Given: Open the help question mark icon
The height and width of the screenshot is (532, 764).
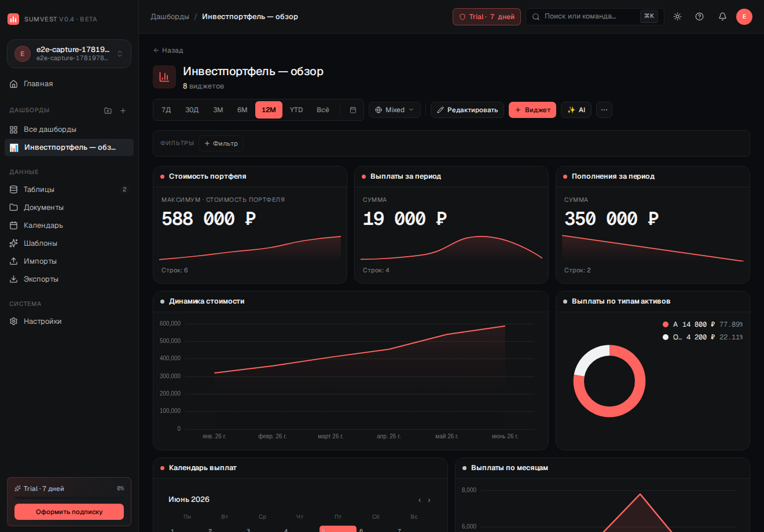Looking at the screenshot, I should (700, 17).
